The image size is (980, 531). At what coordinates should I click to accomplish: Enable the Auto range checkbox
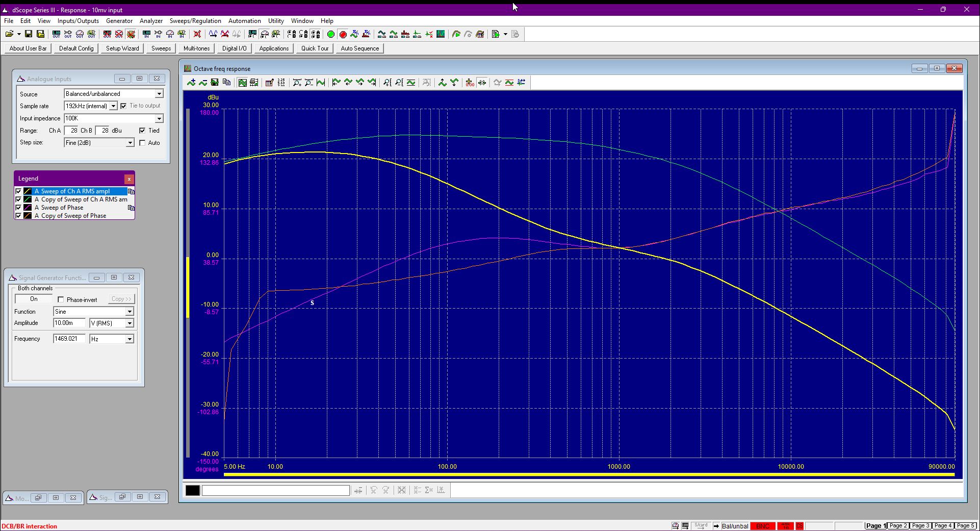point(142,143)
